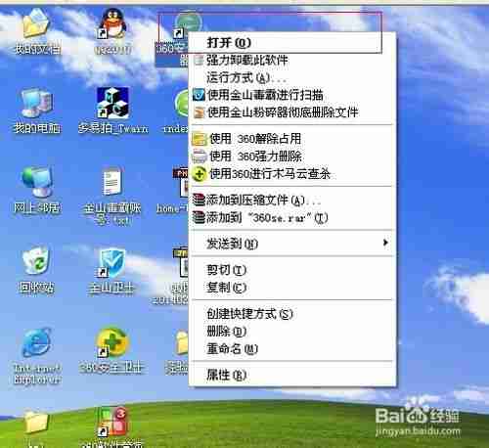Click the 我的电脑 label text
Screen dimensions: 489x448
click(x=36, y=128)
